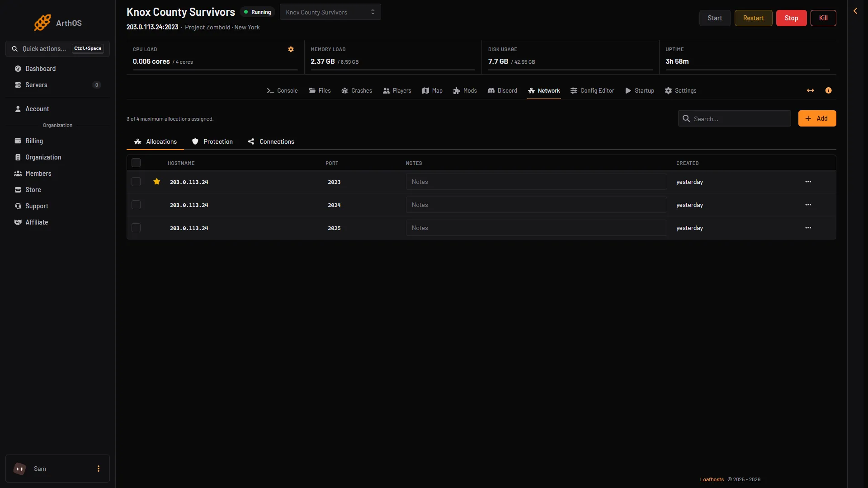Expand the Knox County Survivors server selector
The image size is (868, 488).
(330, 12)
